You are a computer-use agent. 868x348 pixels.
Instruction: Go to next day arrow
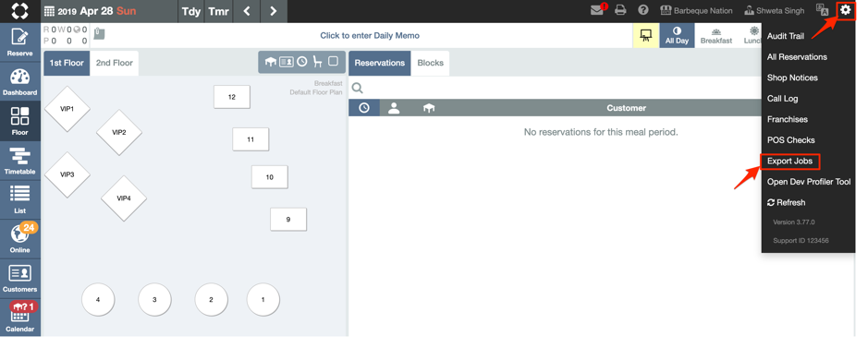274,11
